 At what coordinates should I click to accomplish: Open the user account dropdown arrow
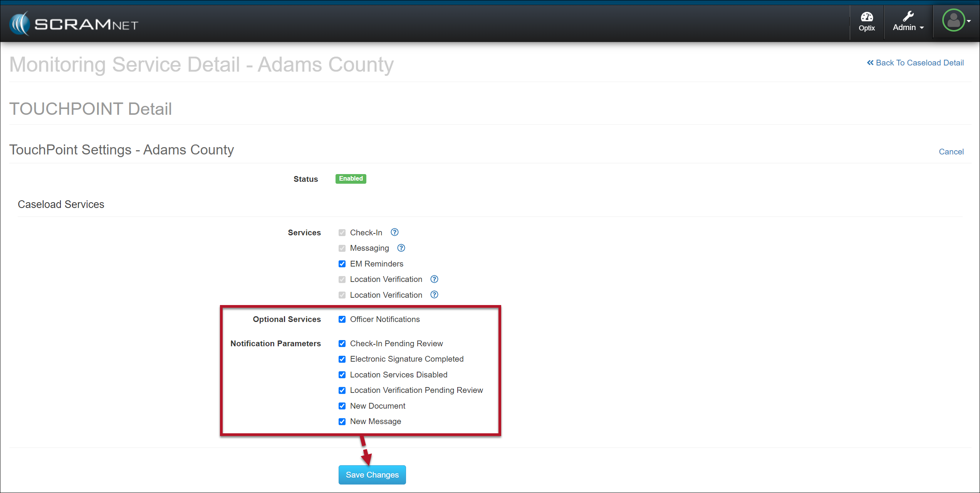[x=969, y=21]
